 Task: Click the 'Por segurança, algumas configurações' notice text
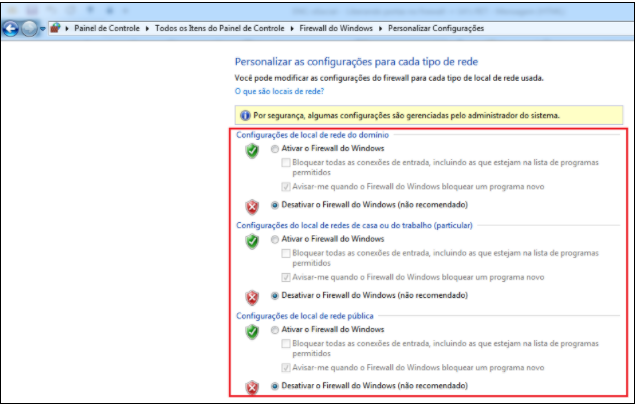click(406, 116)
